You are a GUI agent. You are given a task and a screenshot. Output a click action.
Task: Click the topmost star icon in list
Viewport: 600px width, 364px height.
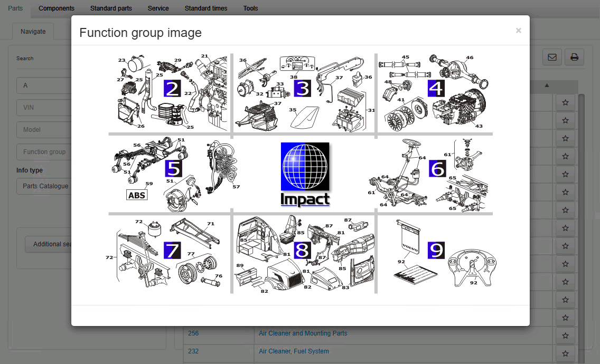click(x=565, y=102)
